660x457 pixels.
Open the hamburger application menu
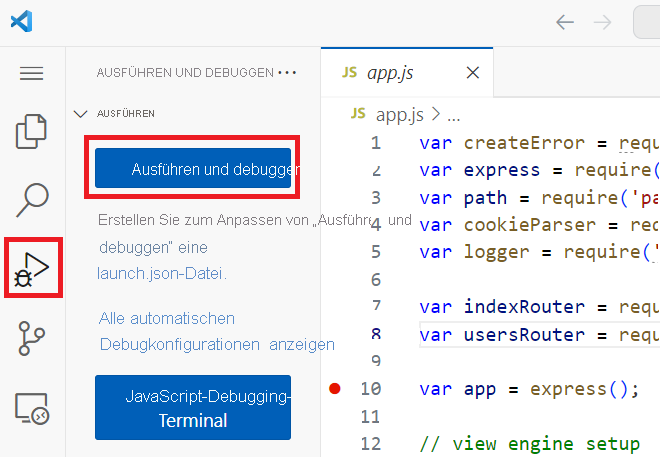pos(31,73)
